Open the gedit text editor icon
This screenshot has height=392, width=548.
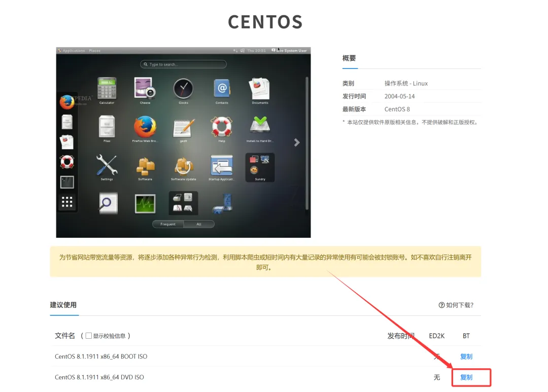pos(183,127)
